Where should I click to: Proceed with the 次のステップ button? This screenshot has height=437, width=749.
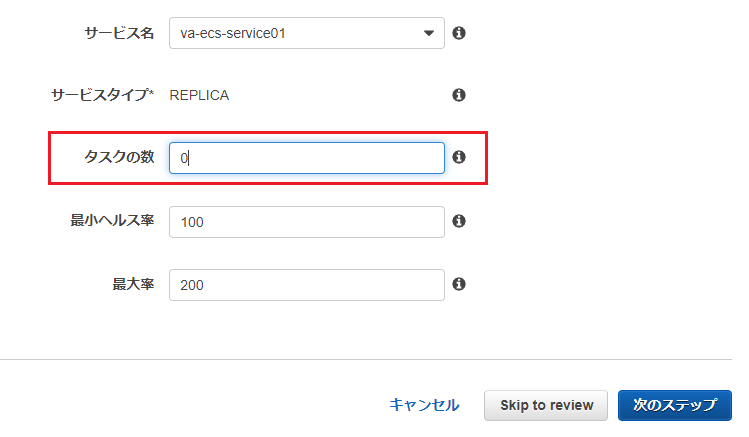(x=675, y=405)
